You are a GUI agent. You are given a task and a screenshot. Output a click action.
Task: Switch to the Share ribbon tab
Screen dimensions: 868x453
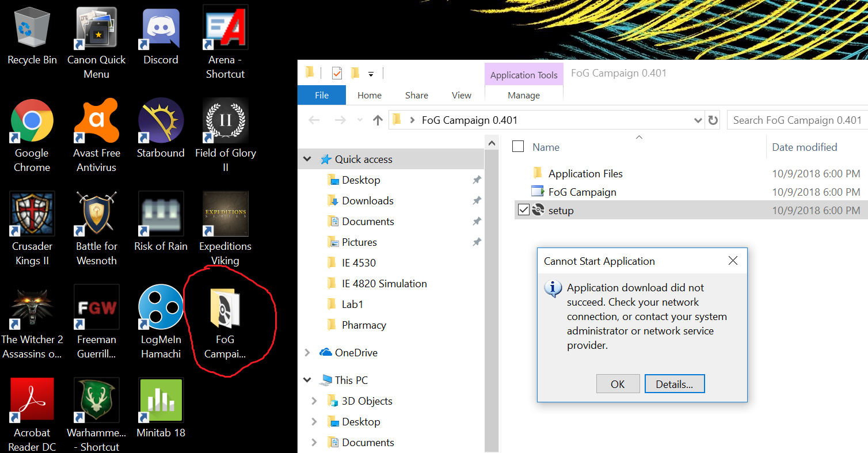click(x=416, y=95)
